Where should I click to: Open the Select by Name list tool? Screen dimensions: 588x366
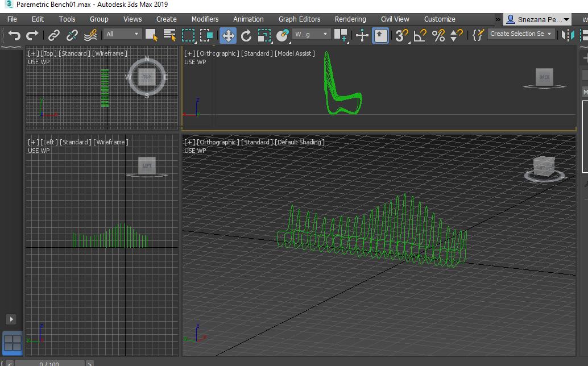[x=169, y=35]
